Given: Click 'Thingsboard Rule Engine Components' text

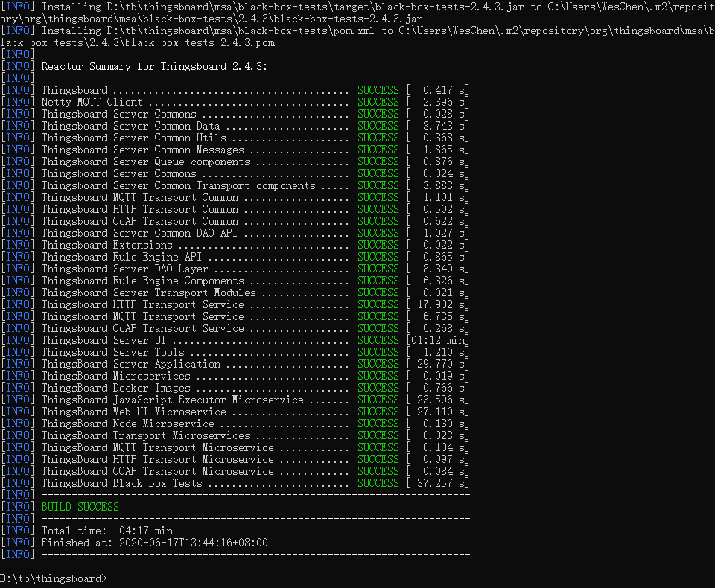Looking at the screenshot, I should 143,281.
